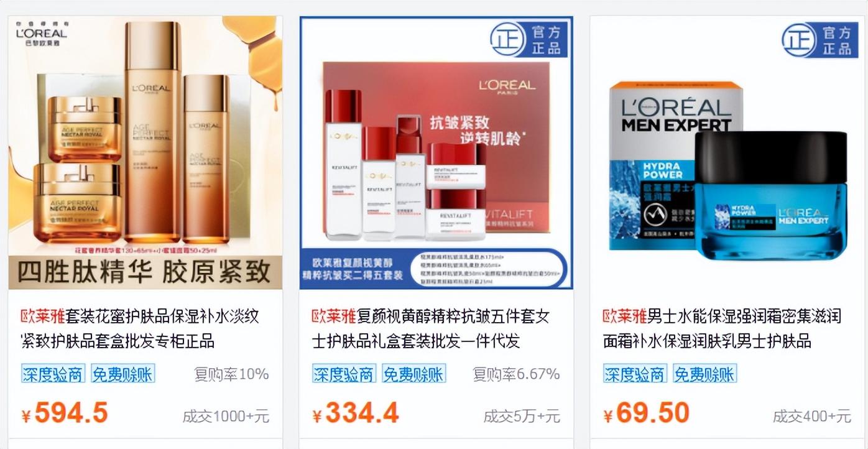
Task: Click the 成交5万+元 sales text
Action: 522,416
